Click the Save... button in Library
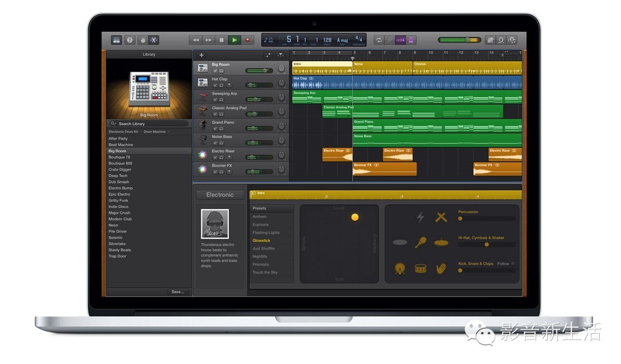Screen dimensions: 621x364 coord(178,292)
